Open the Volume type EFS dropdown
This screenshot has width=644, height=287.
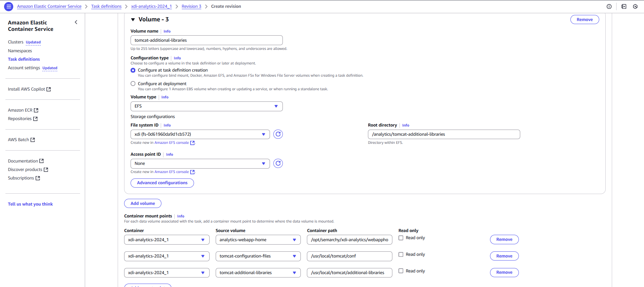click(207, 106)
